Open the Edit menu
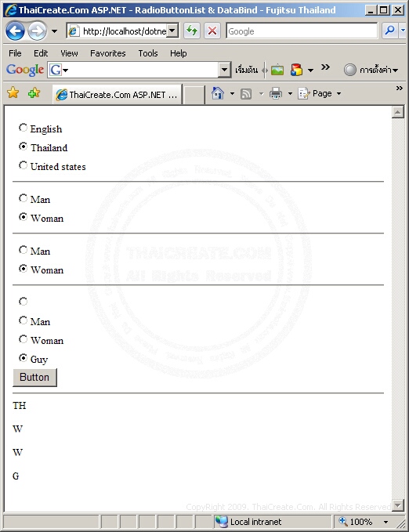Viewport: 409px width, 532px height. (x=41, y=53)
